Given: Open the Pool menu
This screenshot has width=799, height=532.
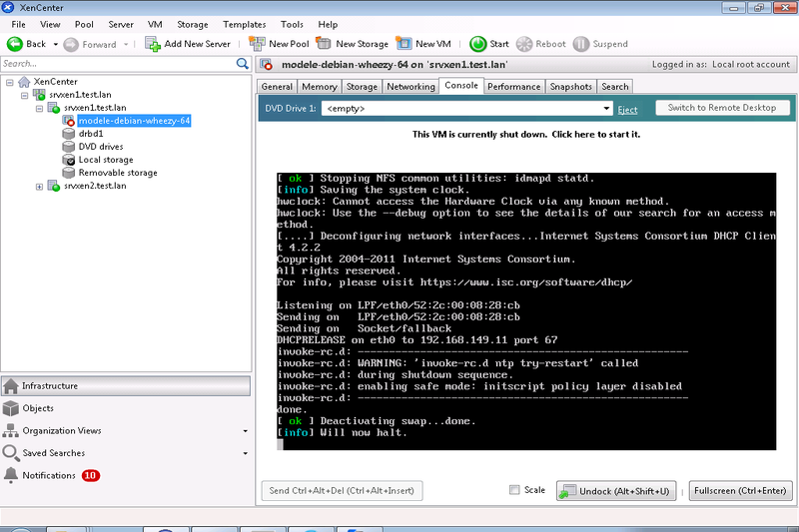Looking at the screenshot, I should pyautogui.click(x=84, y=24).
